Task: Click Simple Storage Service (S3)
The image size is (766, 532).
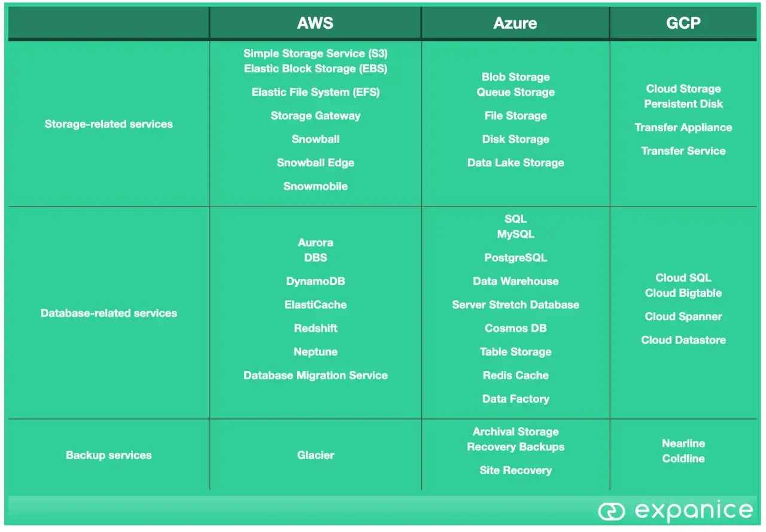Action: [315, 53]
